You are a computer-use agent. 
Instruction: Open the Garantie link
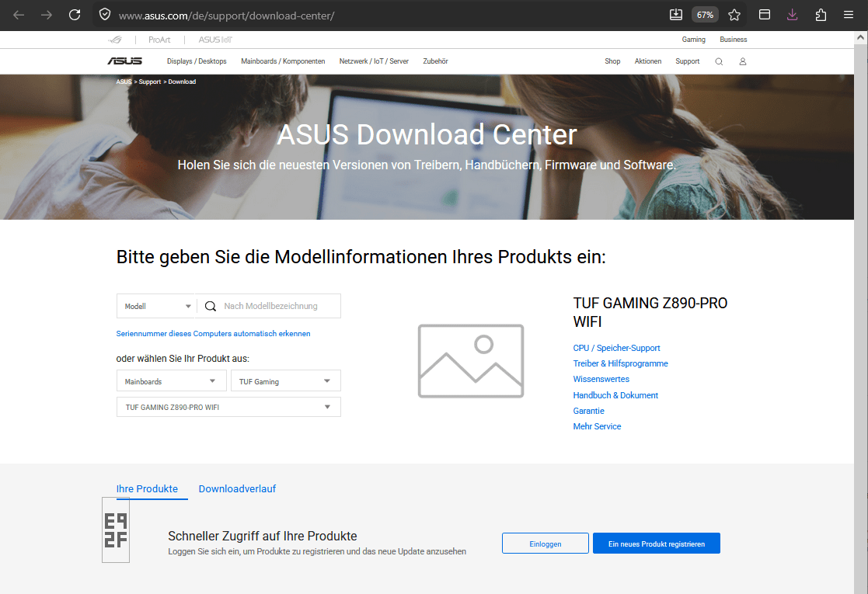point(588,411)
